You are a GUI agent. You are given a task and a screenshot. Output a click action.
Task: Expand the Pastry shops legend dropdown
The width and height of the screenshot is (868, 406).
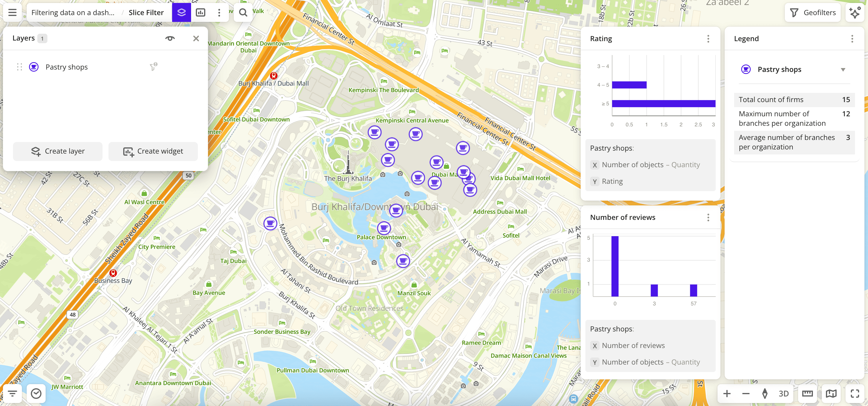[843, 70]
